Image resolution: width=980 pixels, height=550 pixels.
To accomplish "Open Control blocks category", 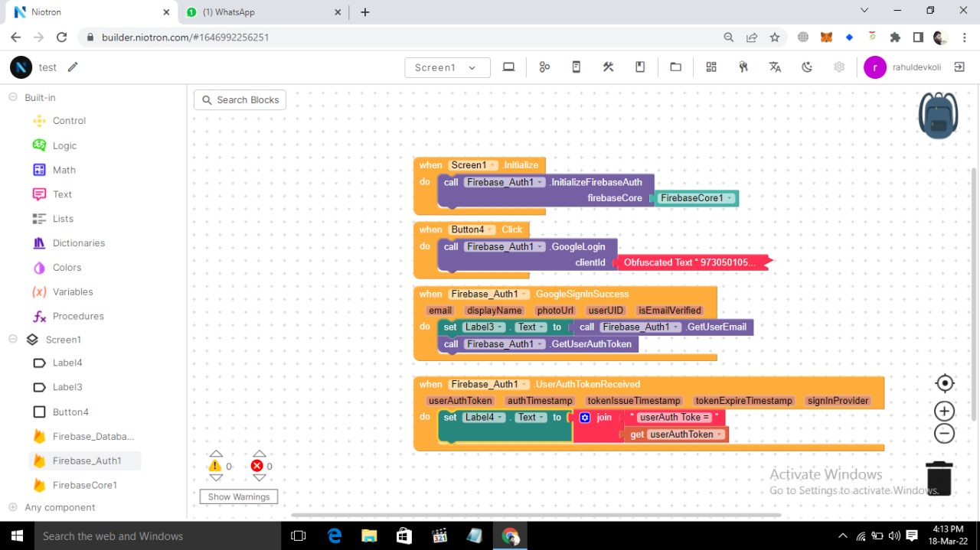I will [x=69, y=121].
